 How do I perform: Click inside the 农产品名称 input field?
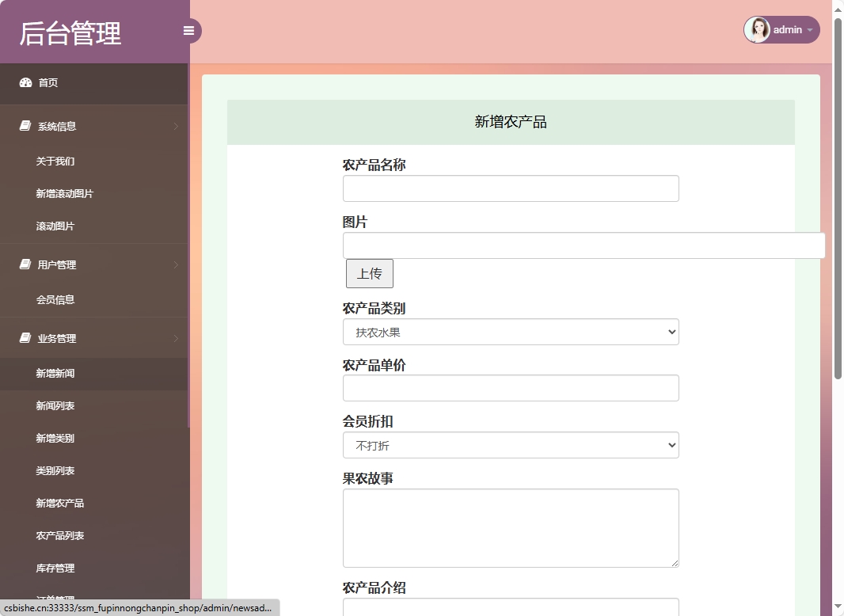click(511, 188)
